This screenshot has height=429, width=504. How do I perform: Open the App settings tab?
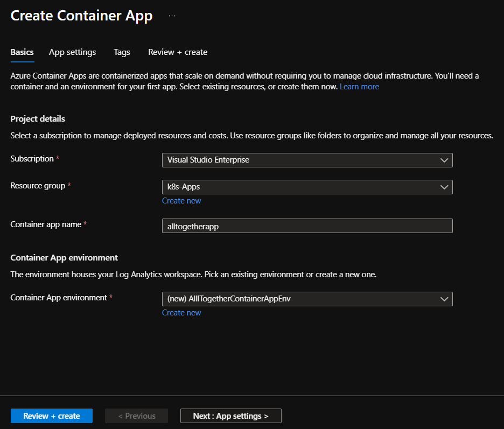(72, 52)
